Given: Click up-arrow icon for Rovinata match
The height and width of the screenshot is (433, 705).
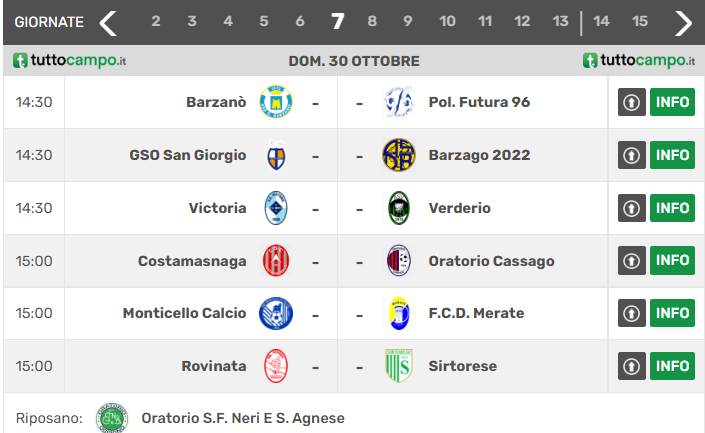Looking at the screenshot, I should (632, 366).
